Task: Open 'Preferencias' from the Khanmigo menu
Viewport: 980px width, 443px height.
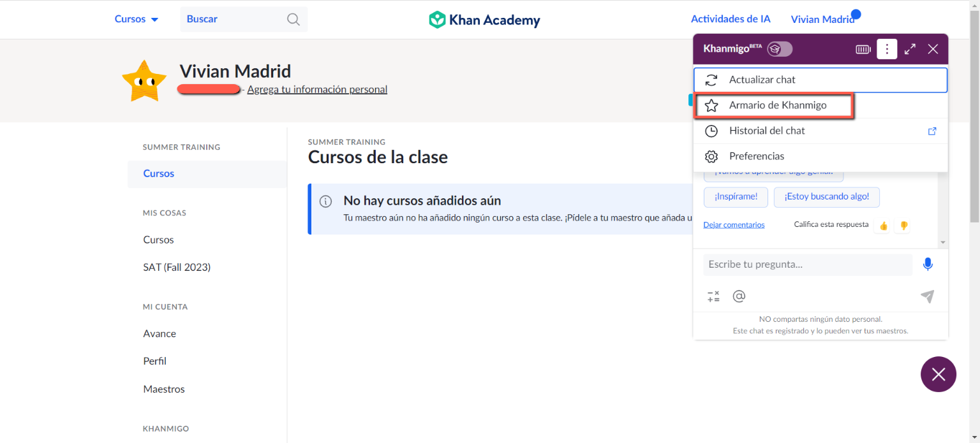Action: coord(820,156)
